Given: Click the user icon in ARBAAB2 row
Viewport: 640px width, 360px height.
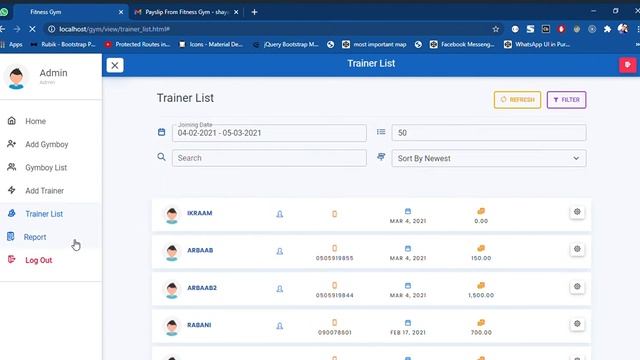Looking at the screenshot, I should click(280, 289).
